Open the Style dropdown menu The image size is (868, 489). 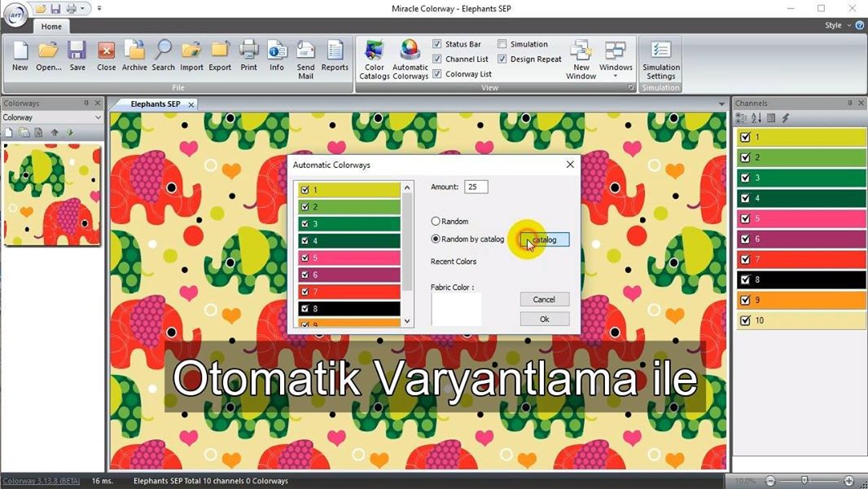[836, 25]
